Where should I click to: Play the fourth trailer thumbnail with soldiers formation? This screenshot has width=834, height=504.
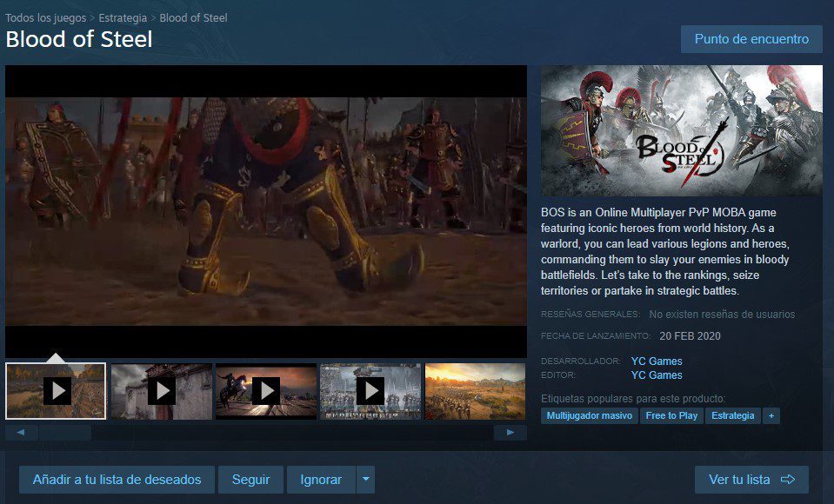(x=370, y=391)
